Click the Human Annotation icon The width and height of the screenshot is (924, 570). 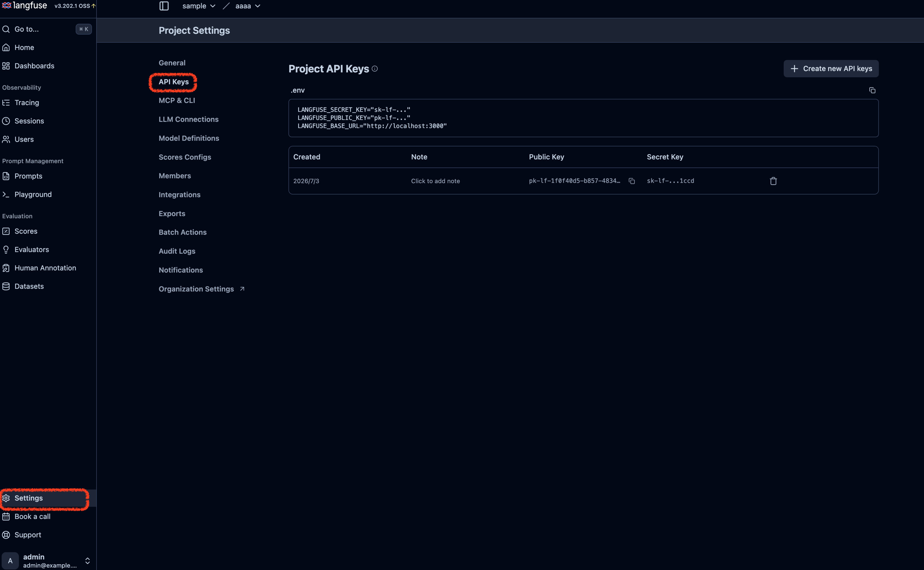click(x=6, y=268)
